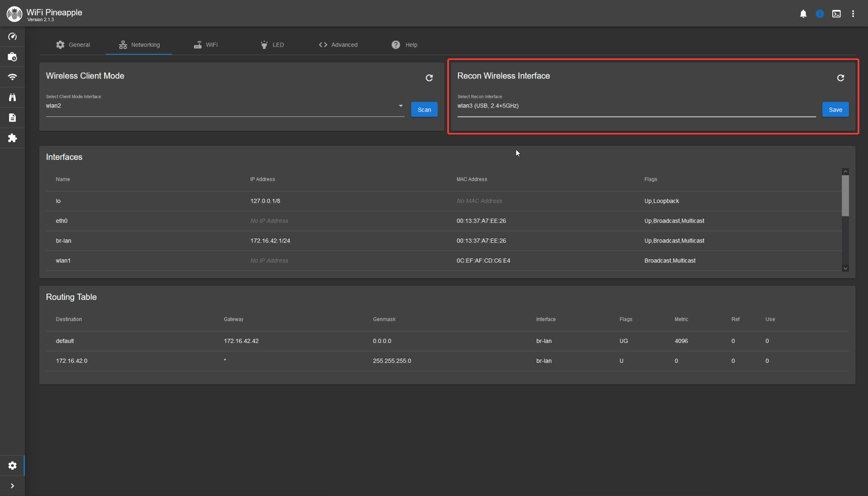This screenshot has height=496, width=868.
Task: Refresh the Recon Wireless Interface card
Action: (x=840, y=78)
